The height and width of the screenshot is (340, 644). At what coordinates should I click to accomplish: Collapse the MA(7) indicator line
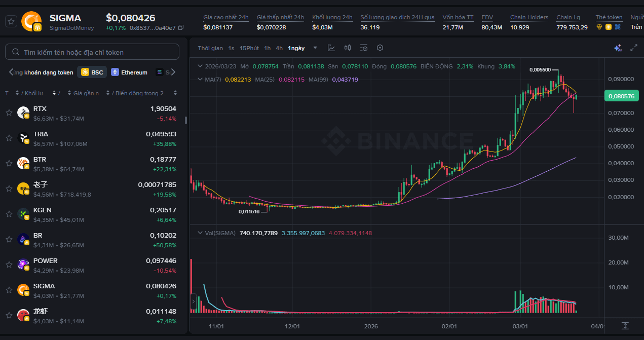(x=200, y=80)
